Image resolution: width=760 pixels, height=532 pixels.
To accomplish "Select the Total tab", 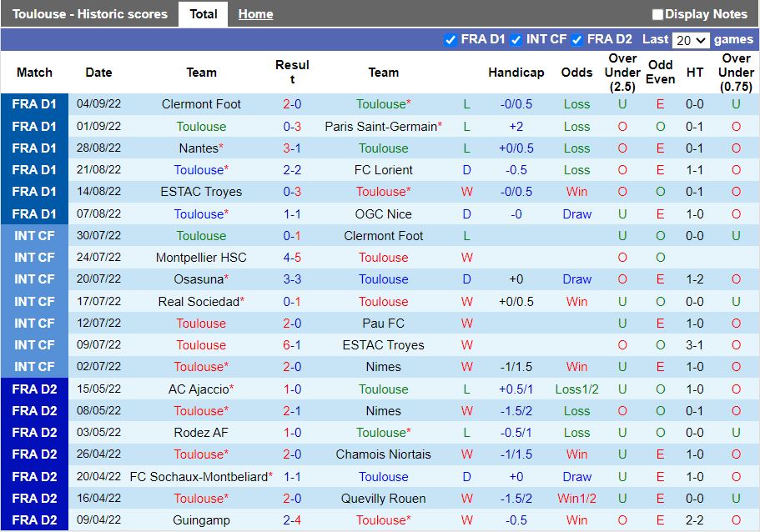I will 204,14.
